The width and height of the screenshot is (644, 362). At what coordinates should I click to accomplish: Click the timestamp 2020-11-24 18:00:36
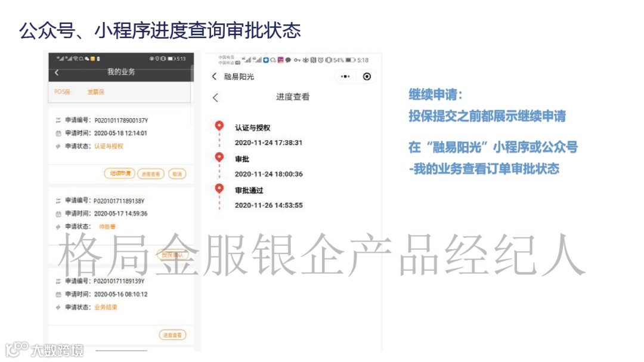pyautogui.click(x=268, y=174)
